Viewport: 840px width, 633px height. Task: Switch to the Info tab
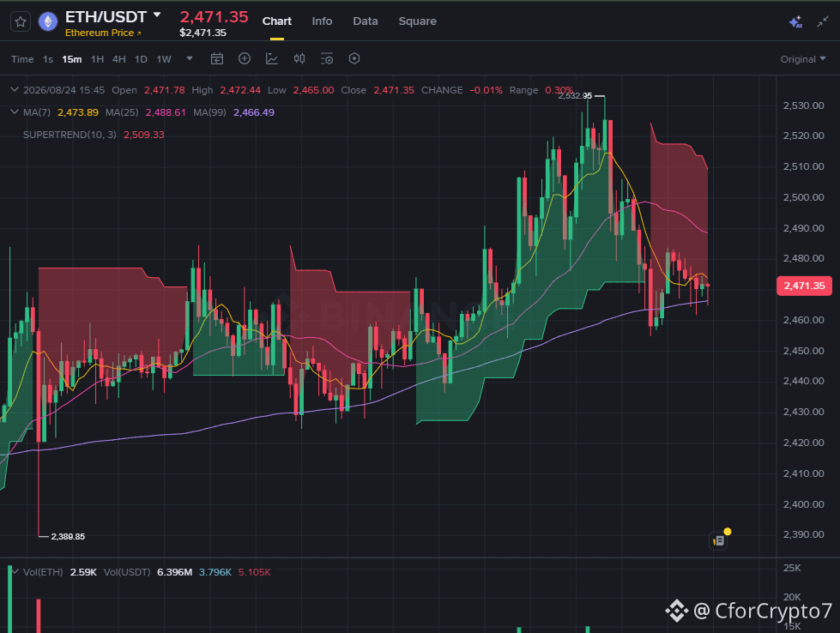tap(322, 21)
